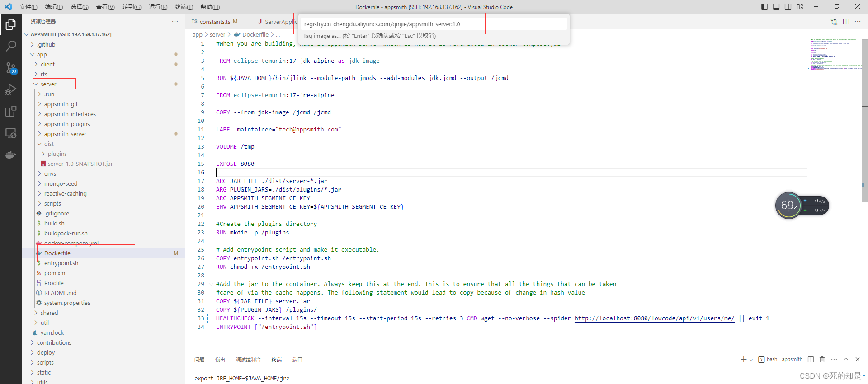868x384 pixels.
Task: Switch to the ServerApplication editor tab
Action: click(x=277, y=22)
